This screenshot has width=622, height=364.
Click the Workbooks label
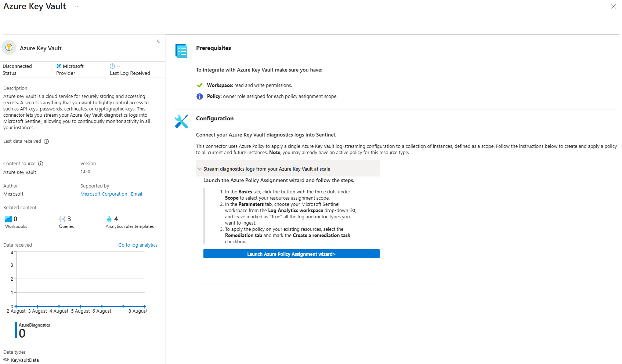tap(16, 227)
